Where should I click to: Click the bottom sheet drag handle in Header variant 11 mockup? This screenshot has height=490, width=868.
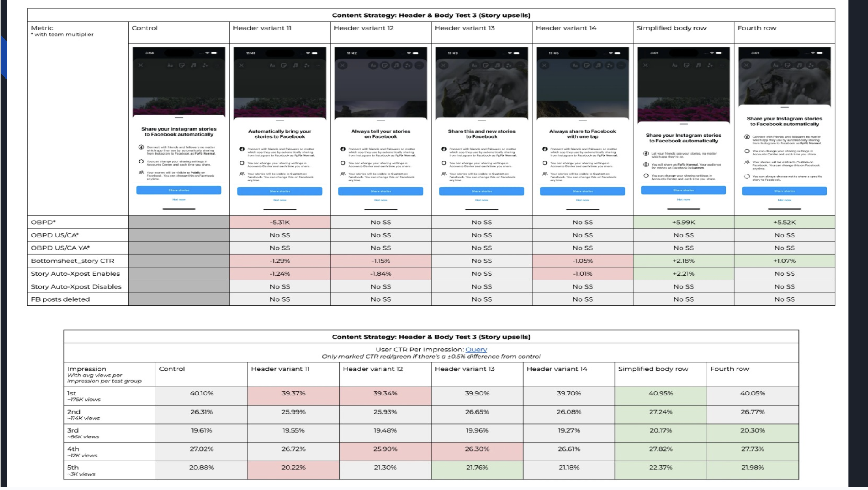pyautogui.click(x=280, y=120)
